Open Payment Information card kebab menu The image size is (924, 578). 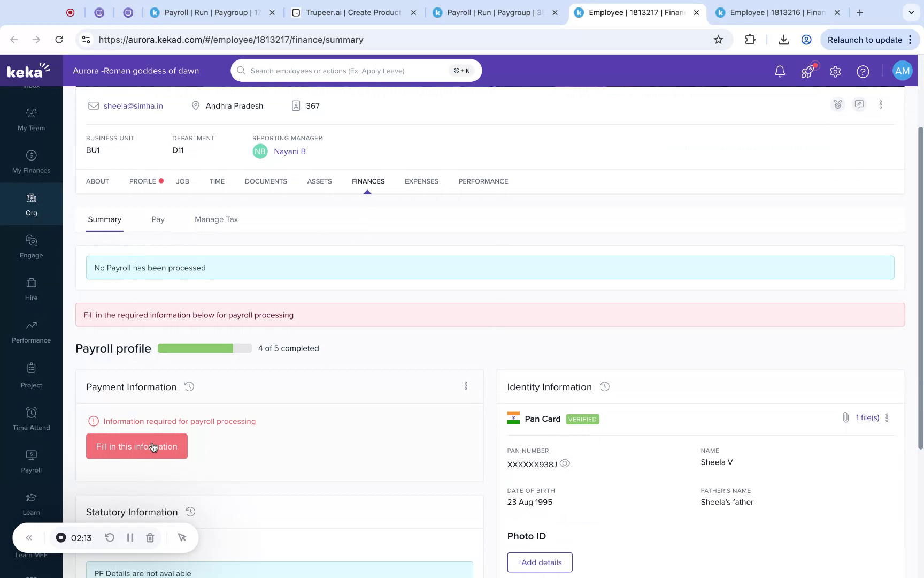point(466,386)
